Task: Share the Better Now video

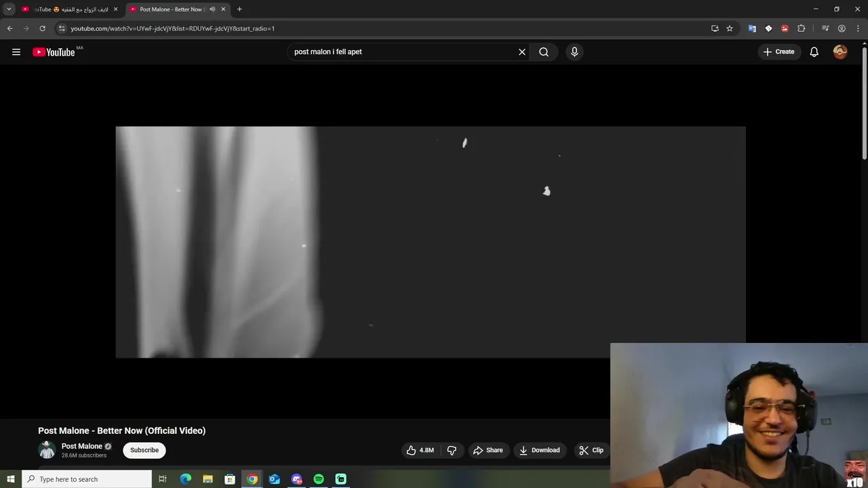Action: click(x=488, y=450)
